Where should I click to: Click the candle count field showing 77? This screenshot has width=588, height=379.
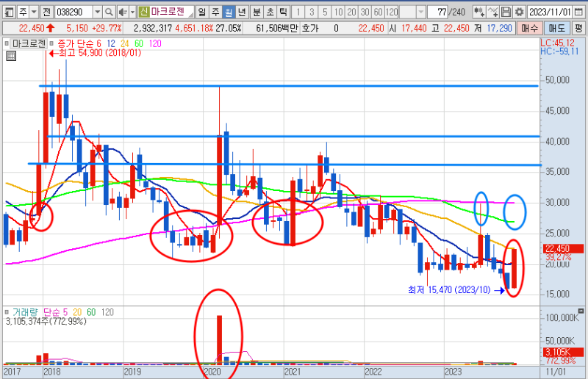pos(438,12)
